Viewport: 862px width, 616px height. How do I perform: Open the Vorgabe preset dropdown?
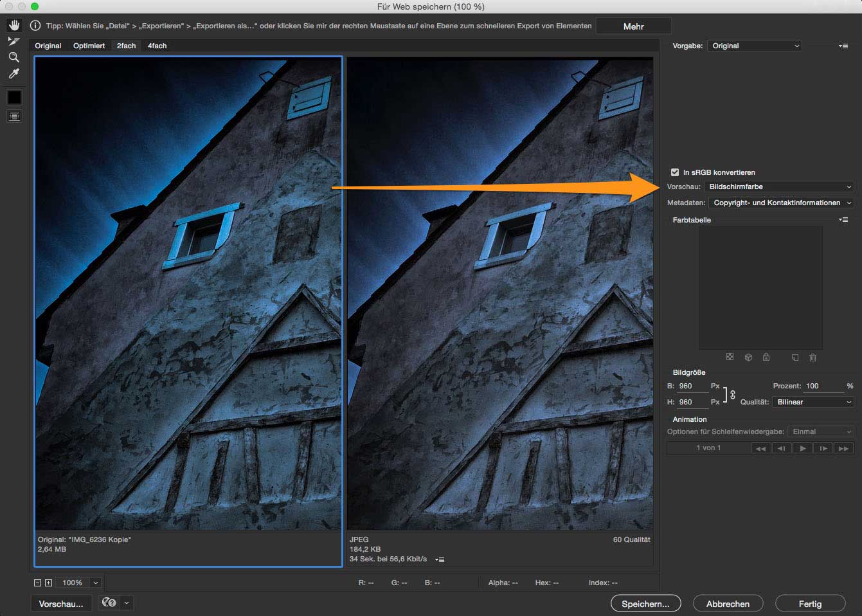(x=755, y=46)
